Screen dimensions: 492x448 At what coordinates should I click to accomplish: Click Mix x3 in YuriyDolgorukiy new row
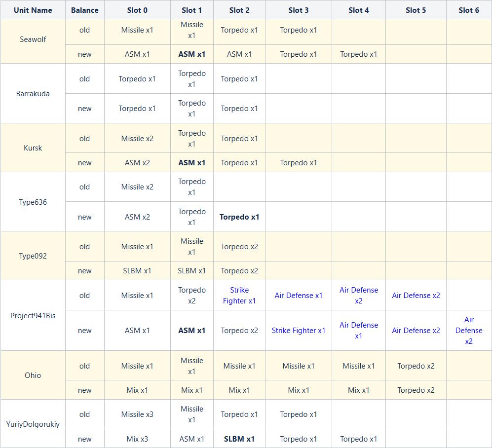137,439
